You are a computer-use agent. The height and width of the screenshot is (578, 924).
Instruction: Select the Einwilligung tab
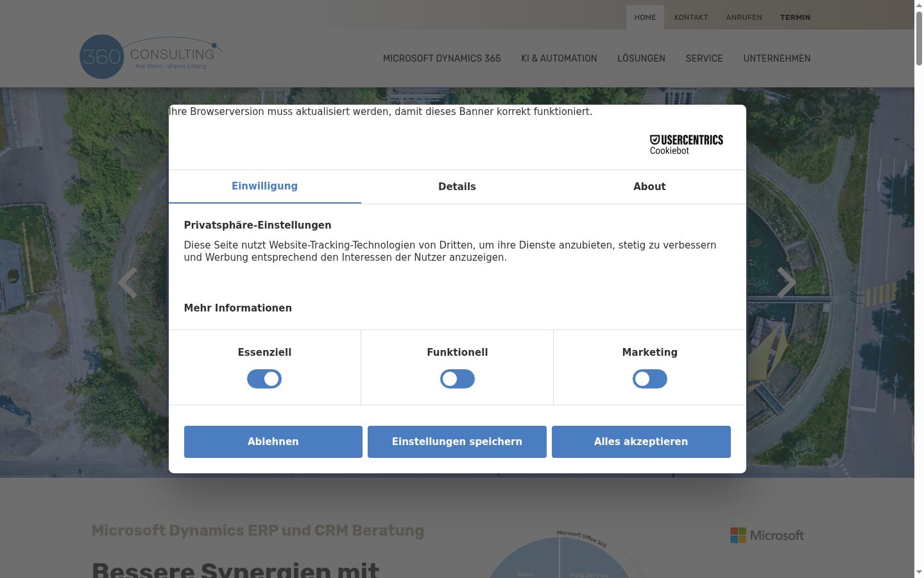pyautogui.click(x=264, y=186)
